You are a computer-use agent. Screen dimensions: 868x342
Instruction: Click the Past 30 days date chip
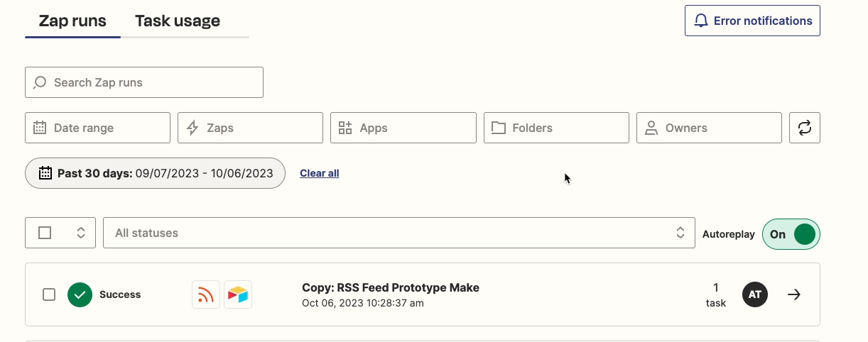pyautogui.click(x=155, y=173)
